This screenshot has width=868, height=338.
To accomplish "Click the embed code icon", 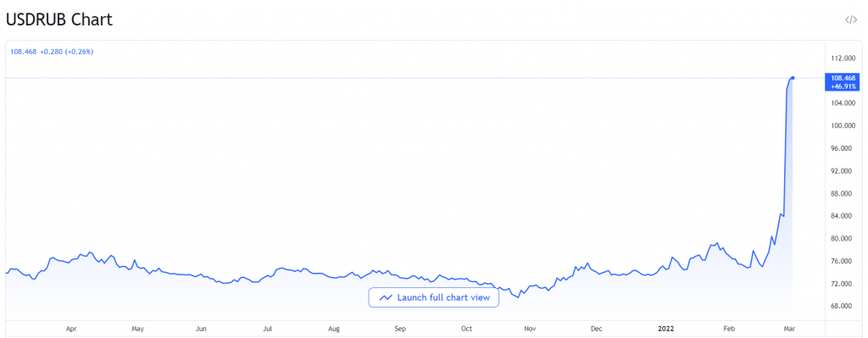I will [x=850, y=20].
